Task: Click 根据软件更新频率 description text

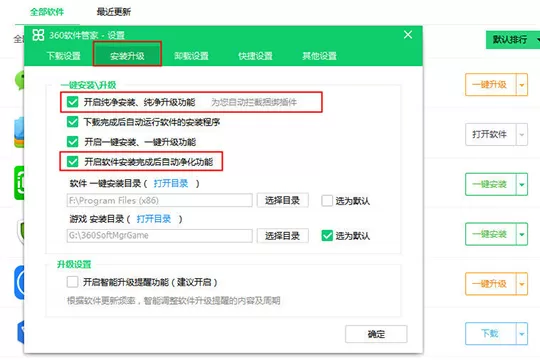Action: point(173,301)
